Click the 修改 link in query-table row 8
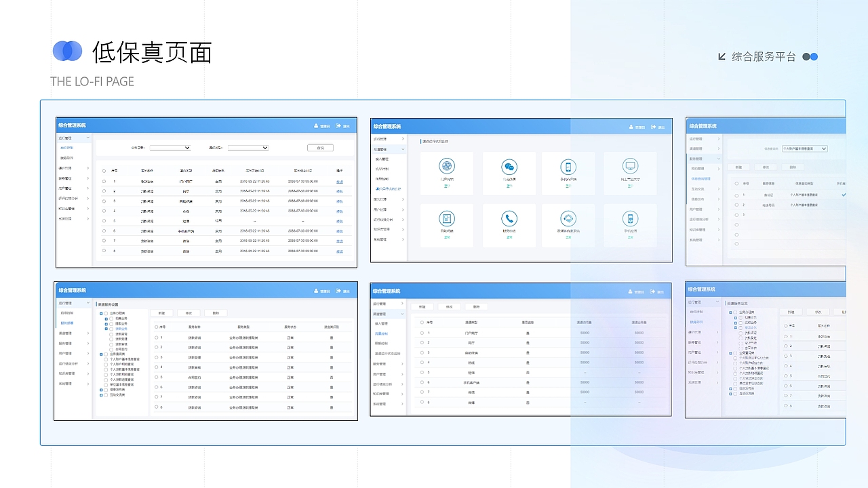Screen dimensions: 868x488 click(340, 251)
